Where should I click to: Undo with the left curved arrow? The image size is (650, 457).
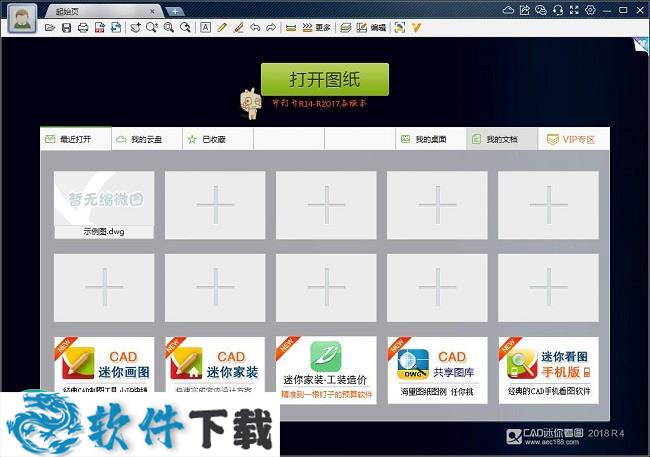[255, 28]
